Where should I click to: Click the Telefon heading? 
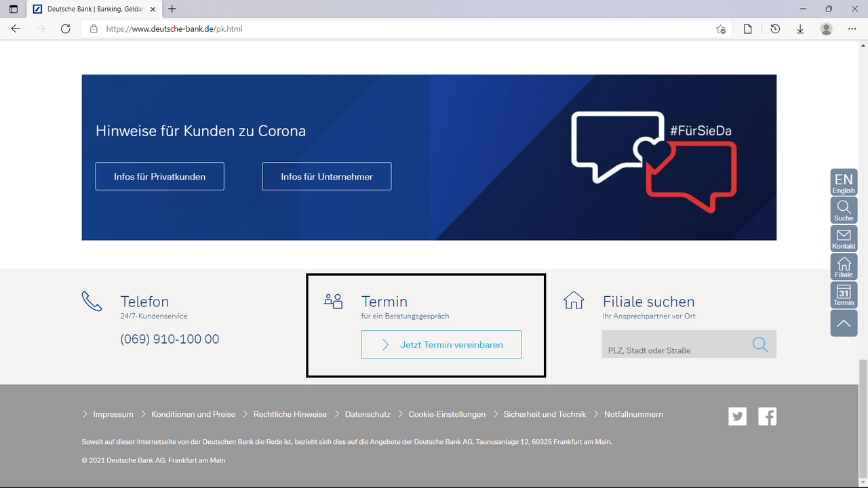tap(144, 302)
